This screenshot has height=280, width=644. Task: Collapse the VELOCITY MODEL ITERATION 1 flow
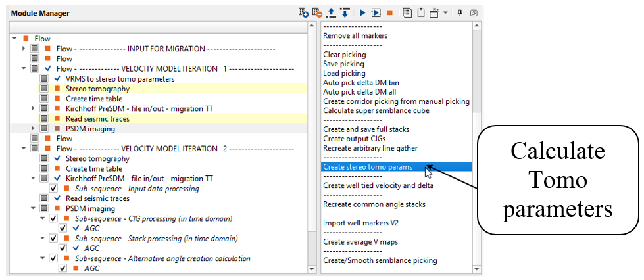(x=24, y=68)
